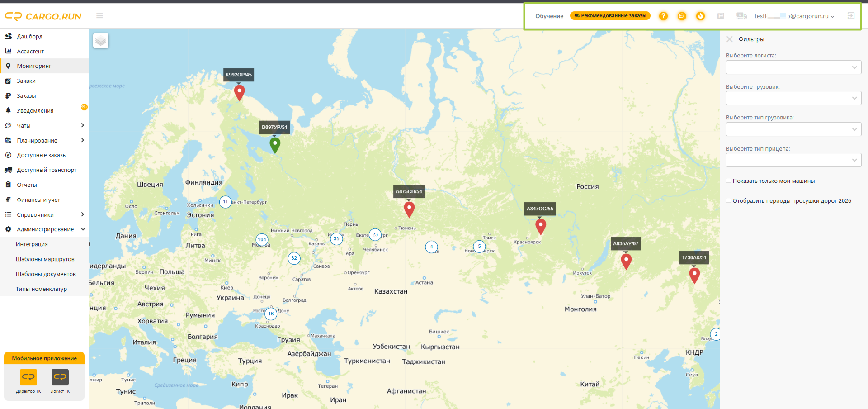Enable Показать только мои машины checkbox
The image size is (868, 409).
(x=728, y=181)
